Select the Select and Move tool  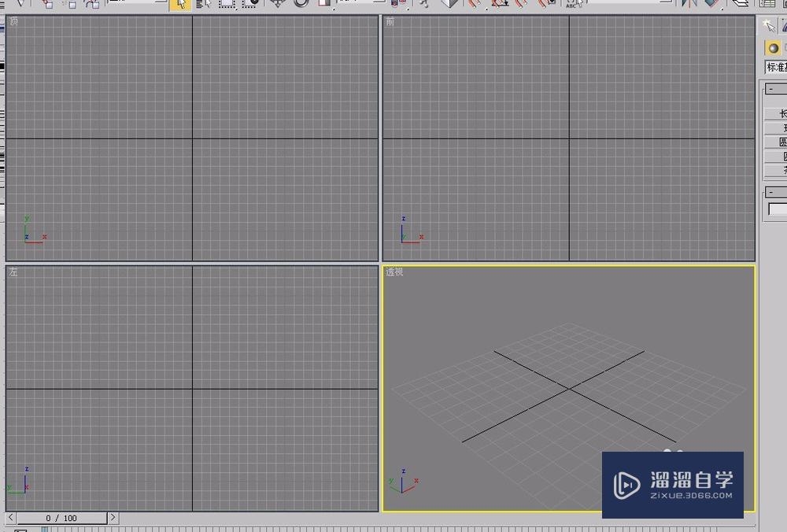(278, 3)
